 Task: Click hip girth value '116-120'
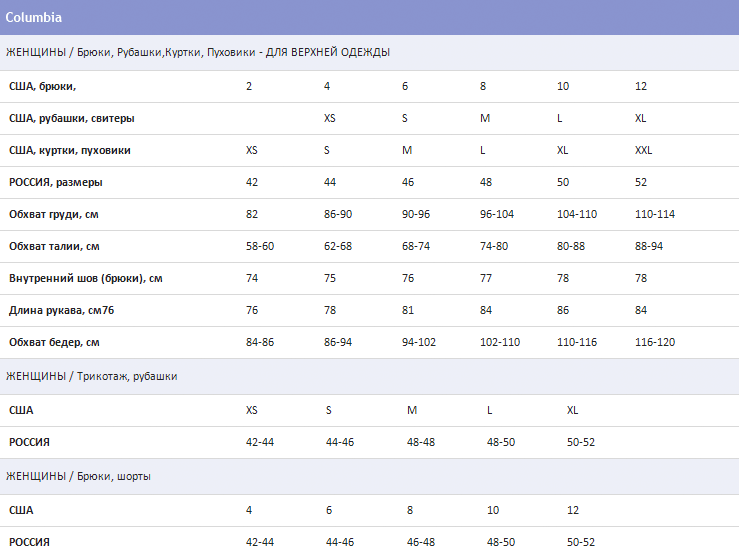coord(655,343)
